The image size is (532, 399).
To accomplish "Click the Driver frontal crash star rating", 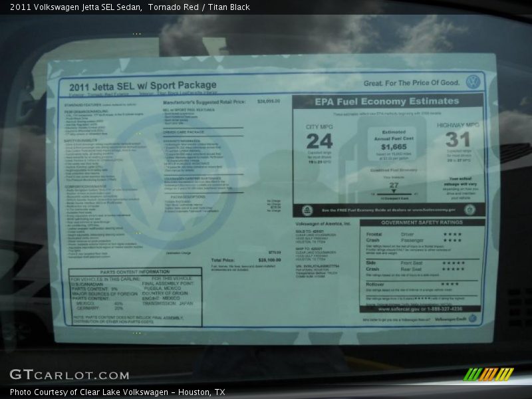I will pyautogui.click(x=452, y=234).
